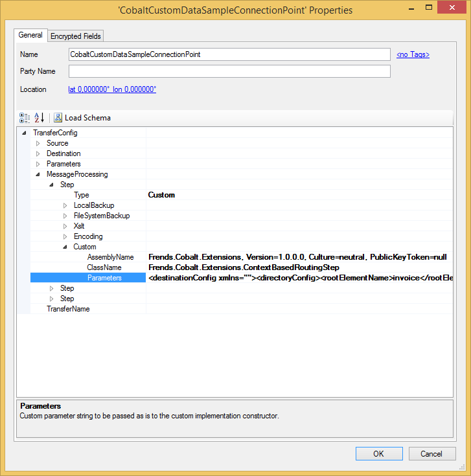
Task: Open the lat/lon location link
Action: [112, 89]
